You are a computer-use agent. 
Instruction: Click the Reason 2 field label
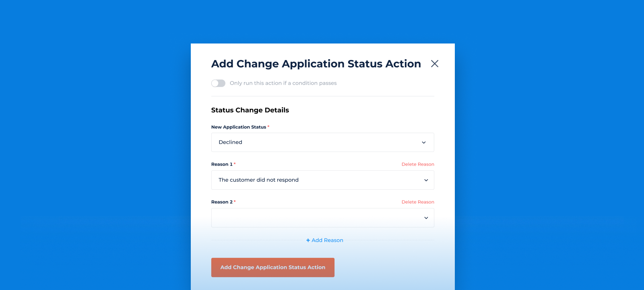(222, 202)
